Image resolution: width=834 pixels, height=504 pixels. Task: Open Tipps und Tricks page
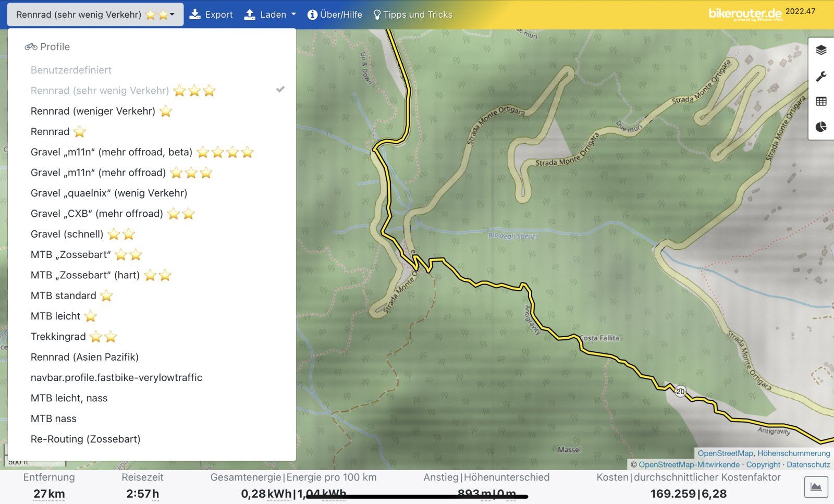[x=413, y=15]
